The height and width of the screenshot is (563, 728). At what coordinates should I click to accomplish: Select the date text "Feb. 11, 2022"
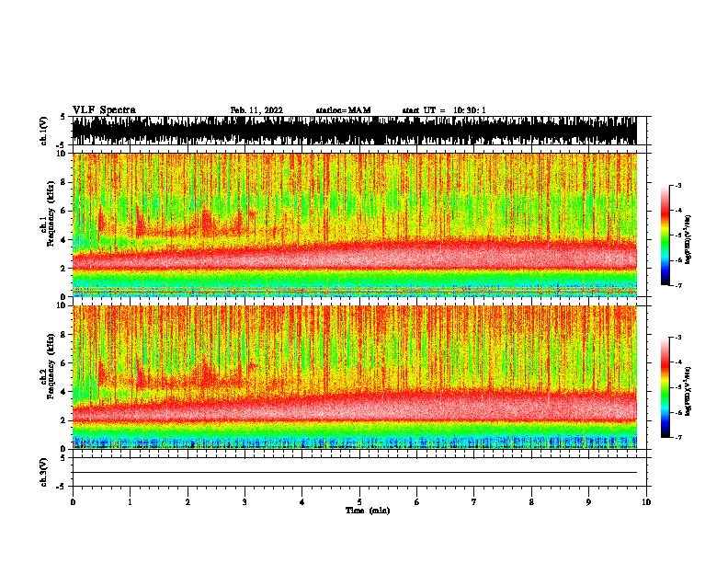click(x=256, y=110)
